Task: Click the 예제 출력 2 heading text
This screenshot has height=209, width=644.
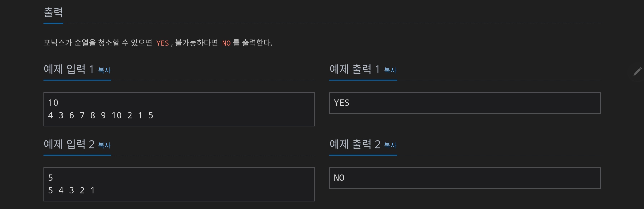Action: [355, 144]
